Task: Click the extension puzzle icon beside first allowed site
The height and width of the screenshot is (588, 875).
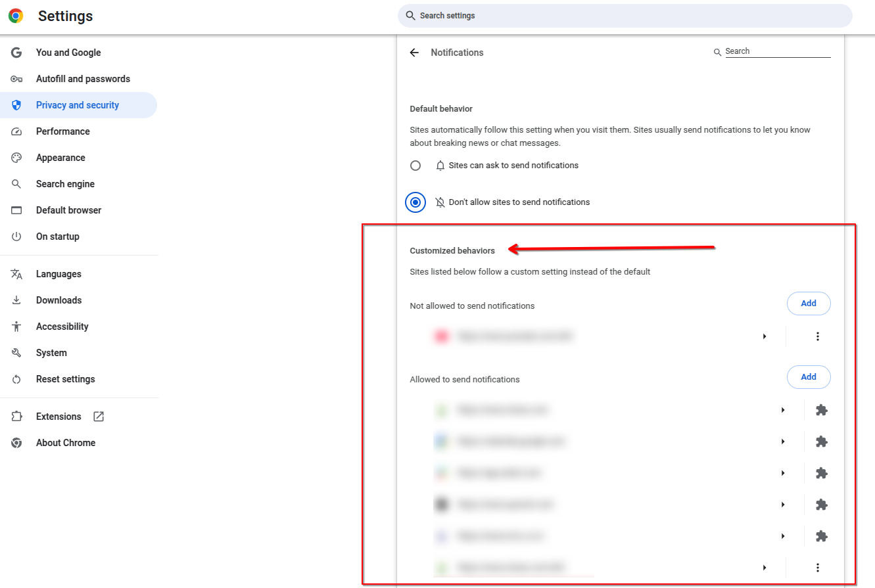Action: [x=821, y=409]
